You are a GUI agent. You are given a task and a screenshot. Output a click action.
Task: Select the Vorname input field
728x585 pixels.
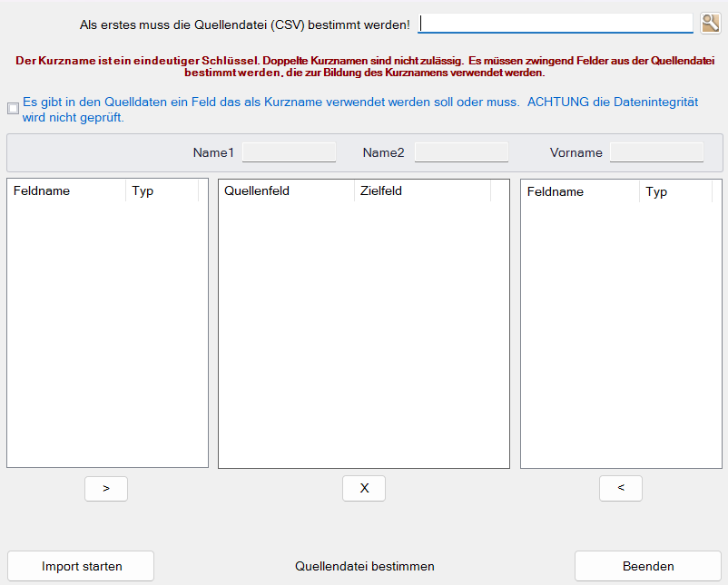coord(656,151)
